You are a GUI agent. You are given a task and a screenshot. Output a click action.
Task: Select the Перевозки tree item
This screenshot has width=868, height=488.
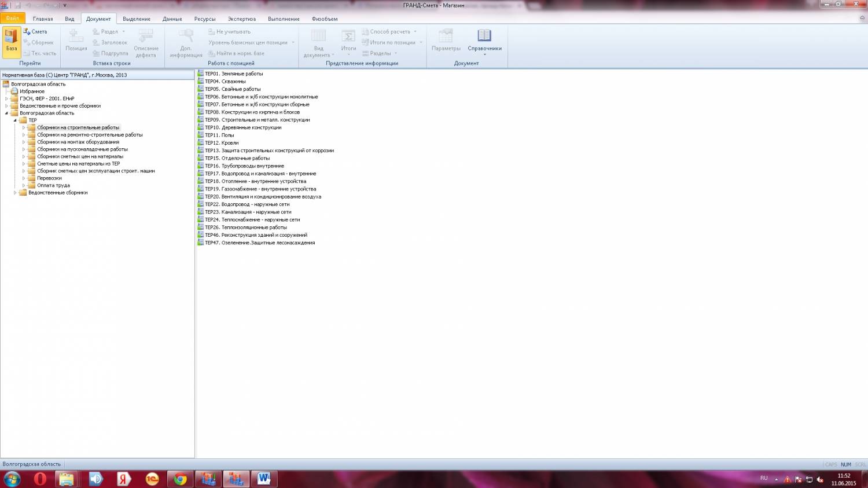[x=49, y=178]
